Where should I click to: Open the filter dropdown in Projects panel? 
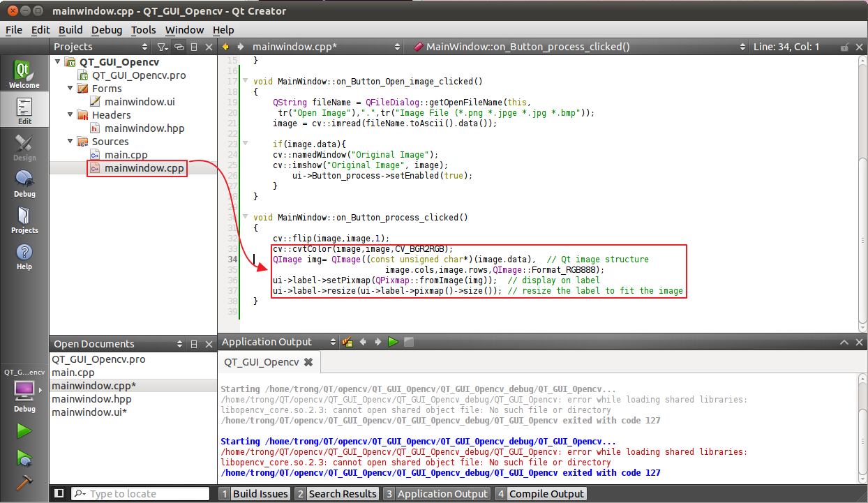click(162, 47)
